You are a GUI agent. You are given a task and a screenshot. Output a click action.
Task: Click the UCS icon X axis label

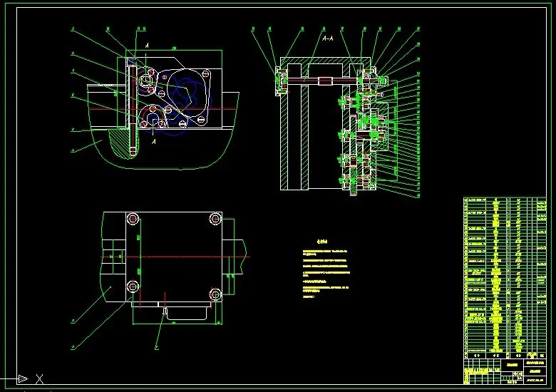[40, 379]
